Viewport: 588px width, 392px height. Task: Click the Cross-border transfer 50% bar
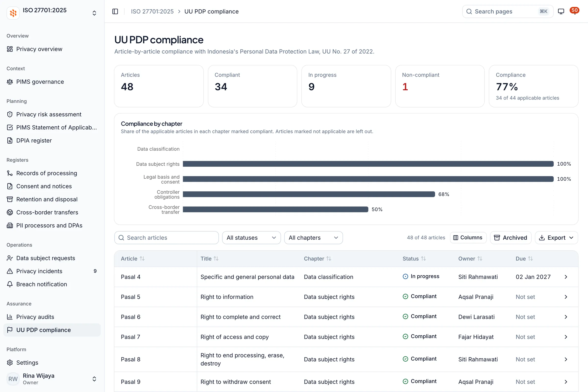coord(275,209)
